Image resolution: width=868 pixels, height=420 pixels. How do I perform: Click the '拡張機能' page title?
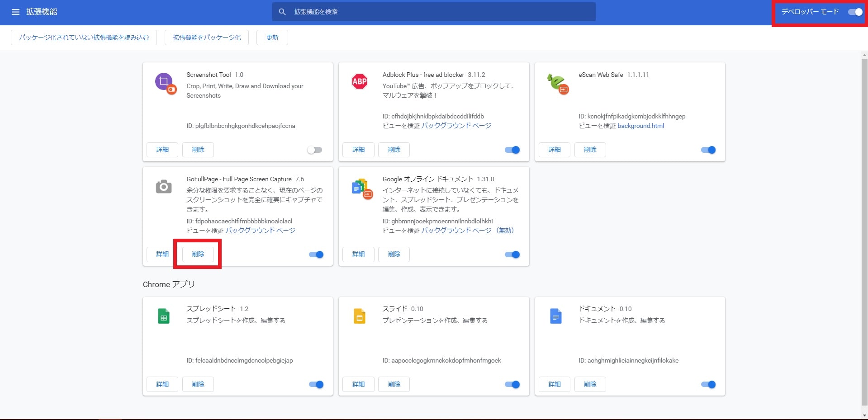tap(42, 12)
